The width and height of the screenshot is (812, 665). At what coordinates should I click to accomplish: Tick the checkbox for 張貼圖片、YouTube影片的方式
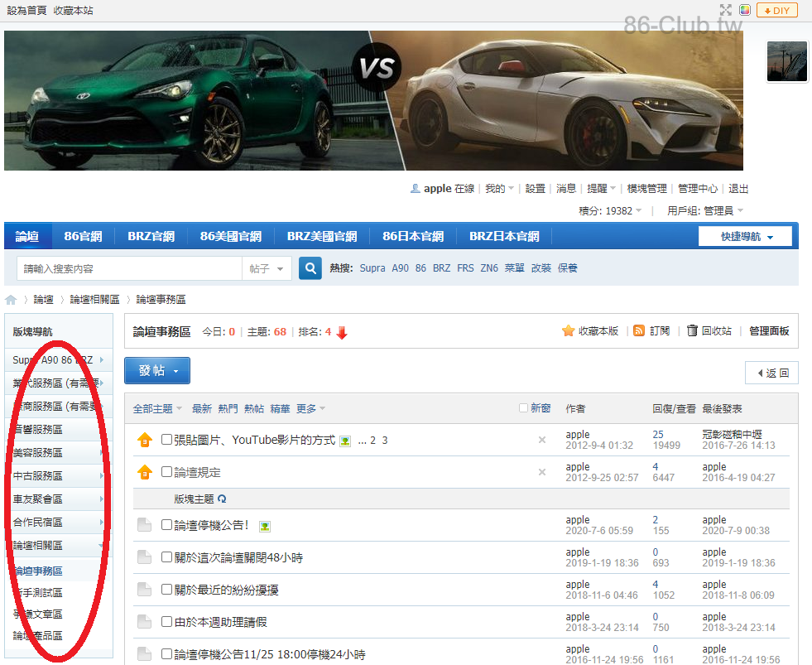click(x=166, y=440)
